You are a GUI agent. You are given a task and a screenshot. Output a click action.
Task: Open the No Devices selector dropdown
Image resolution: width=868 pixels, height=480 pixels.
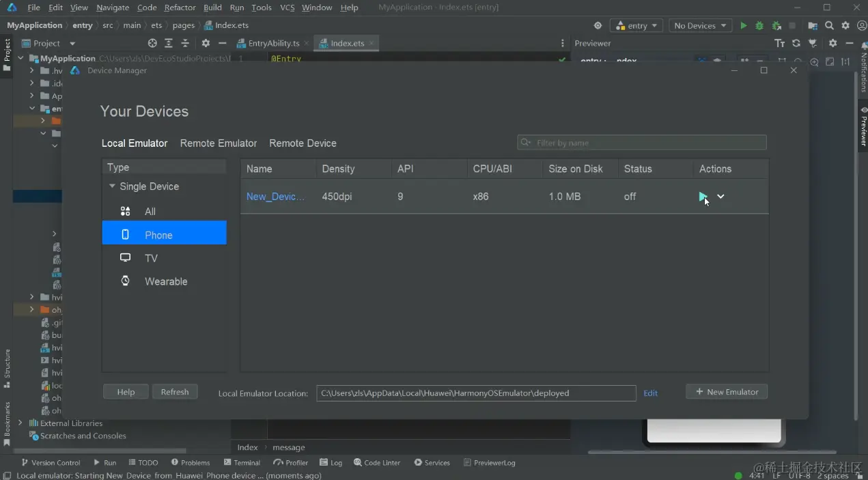[x=700, y=26]
